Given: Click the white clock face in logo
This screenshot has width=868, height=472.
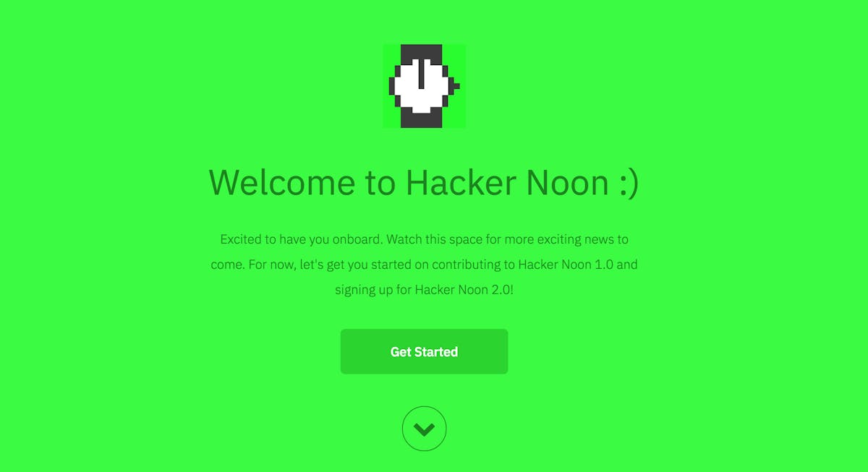Looking at the screenshot, I should 422,86.
